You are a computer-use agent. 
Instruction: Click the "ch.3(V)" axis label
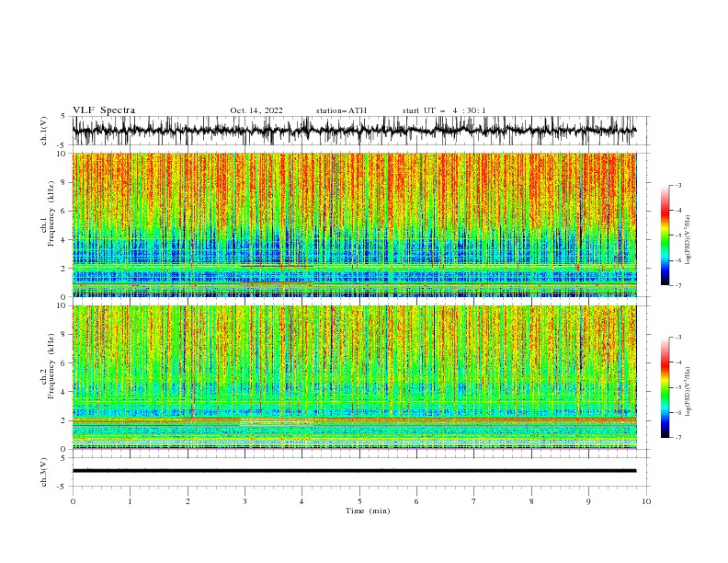(x=44, y=472)
